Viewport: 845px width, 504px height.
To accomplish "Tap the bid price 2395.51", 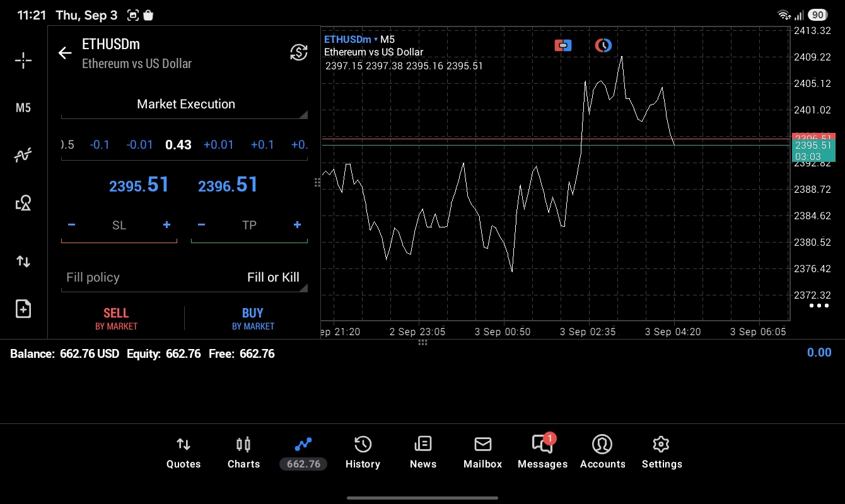I will (x=139, y=185).
